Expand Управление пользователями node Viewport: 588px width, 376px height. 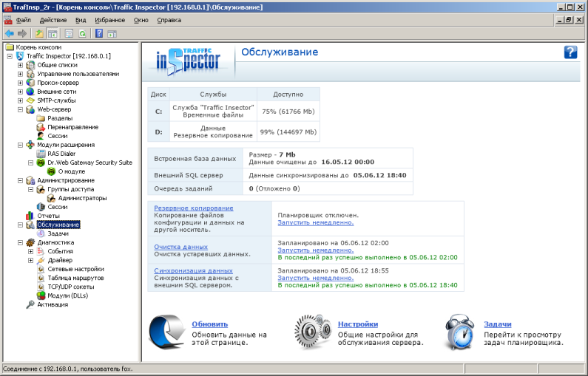tap(20, 74)
